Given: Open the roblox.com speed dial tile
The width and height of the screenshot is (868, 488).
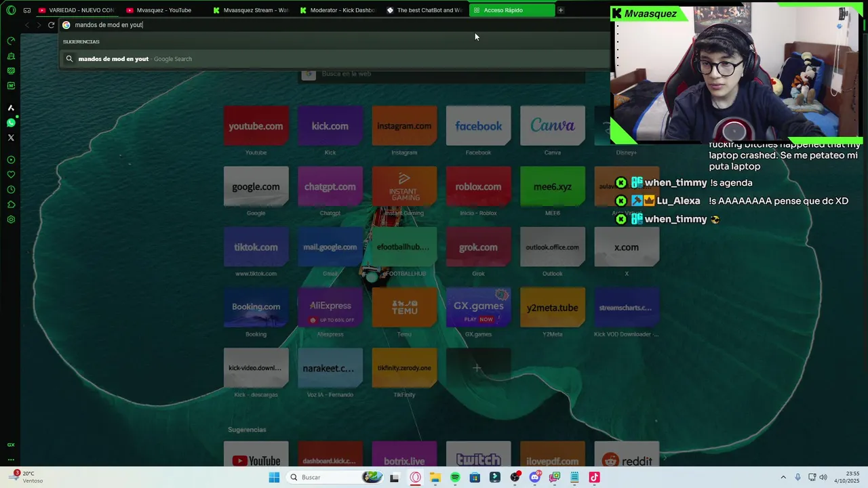Looking at the screenshot, I should coord(478,186).
